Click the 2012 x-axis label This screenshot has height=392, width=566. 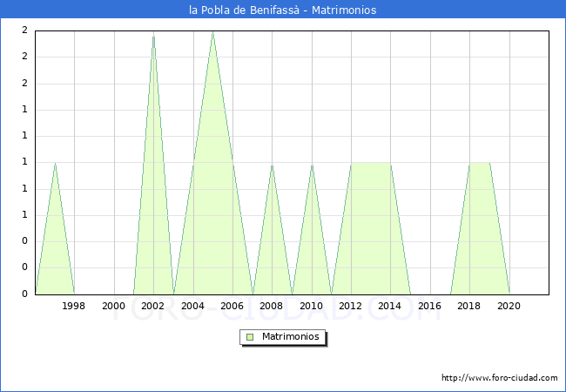[x=351, y=306]
